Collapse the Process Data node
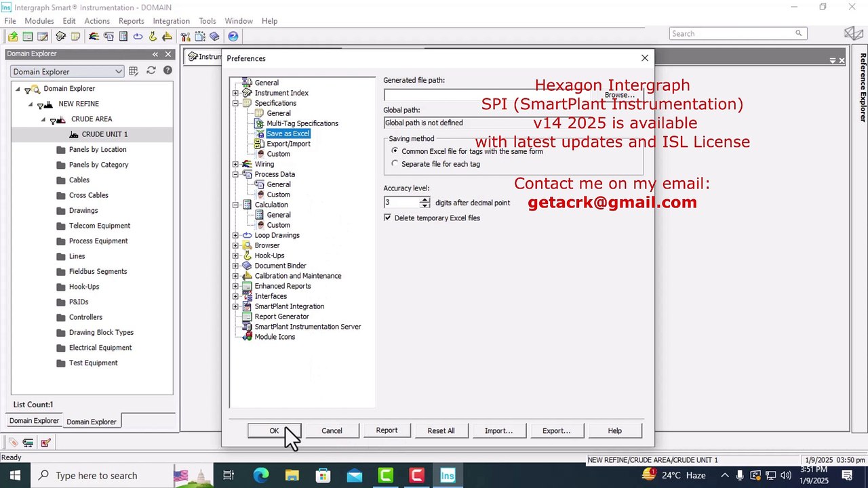 click(235, 174)
